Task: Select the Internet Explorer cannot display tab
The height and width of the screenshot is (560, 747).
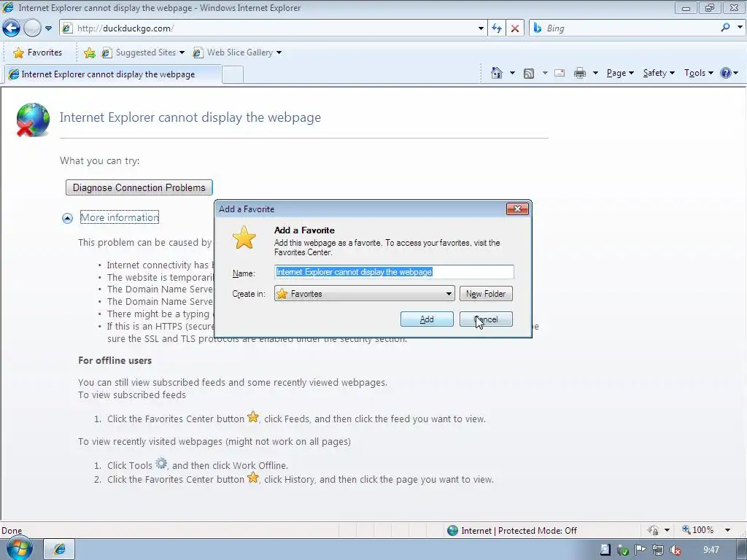Action: 112,74
